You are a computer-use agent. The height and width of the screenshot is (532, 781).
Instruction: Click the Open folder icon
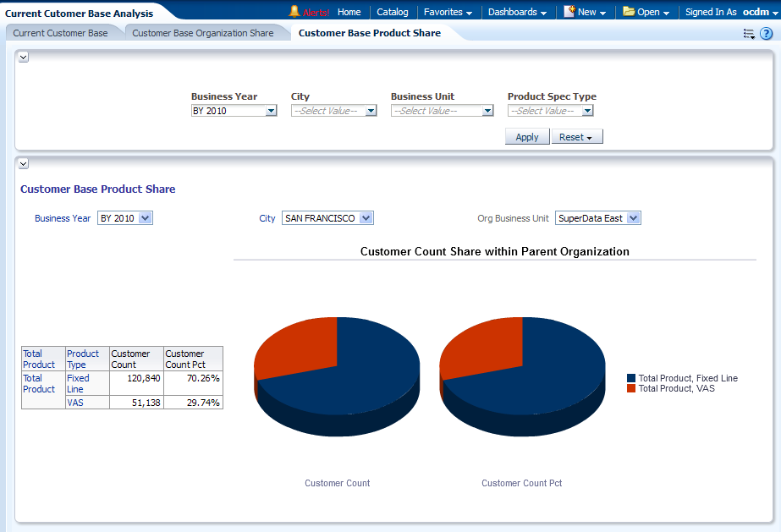click(x=629, y=12)
